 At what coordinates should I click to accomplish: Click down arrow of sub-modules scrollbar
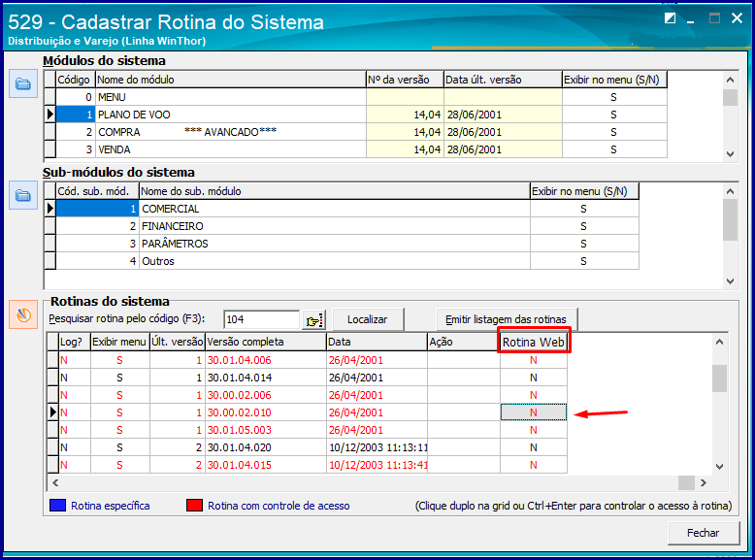coord(730,281)
